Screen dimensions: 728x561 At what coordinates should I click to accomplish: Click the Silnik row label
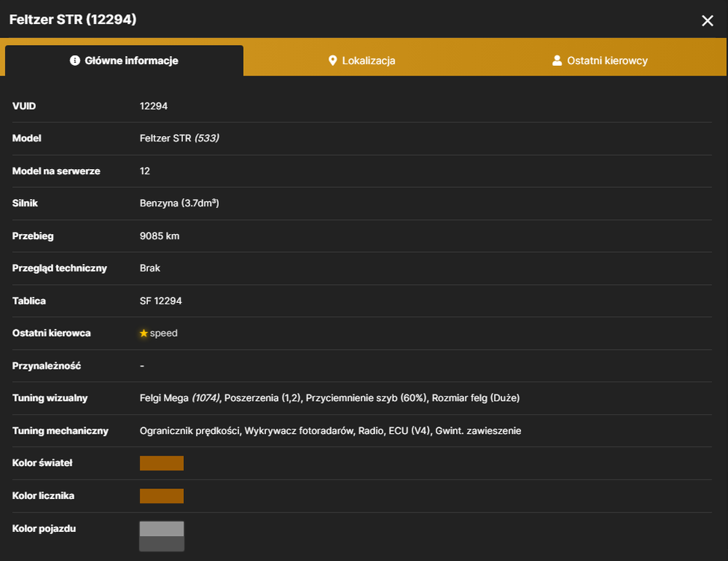25,203
